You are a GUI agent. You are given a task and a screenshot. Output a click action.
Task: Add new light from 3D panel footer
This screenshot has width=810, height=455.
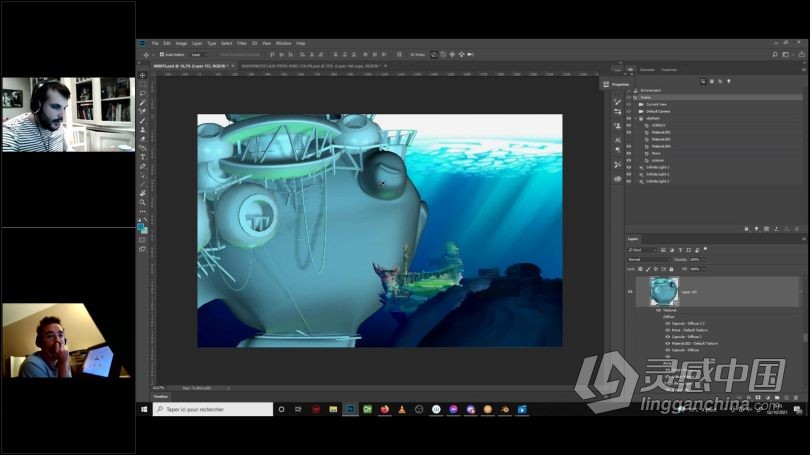(756, 229)
